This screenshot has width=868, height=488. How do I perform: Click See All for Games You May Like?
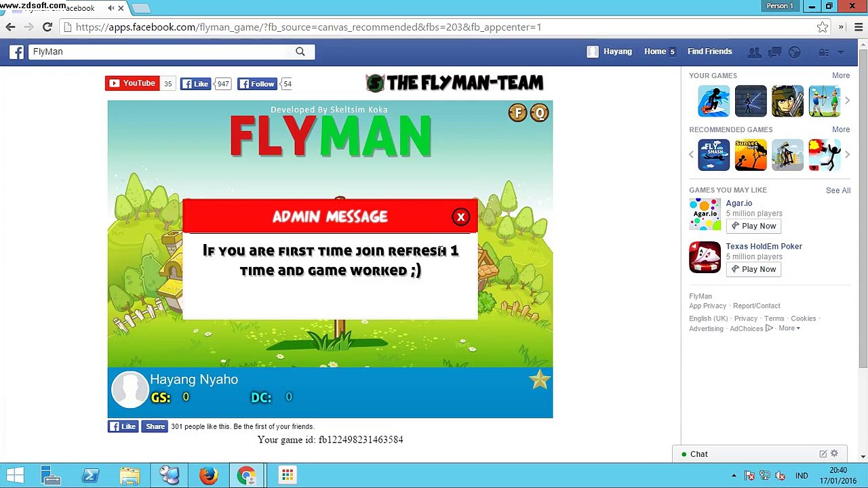tap(838, 190)
